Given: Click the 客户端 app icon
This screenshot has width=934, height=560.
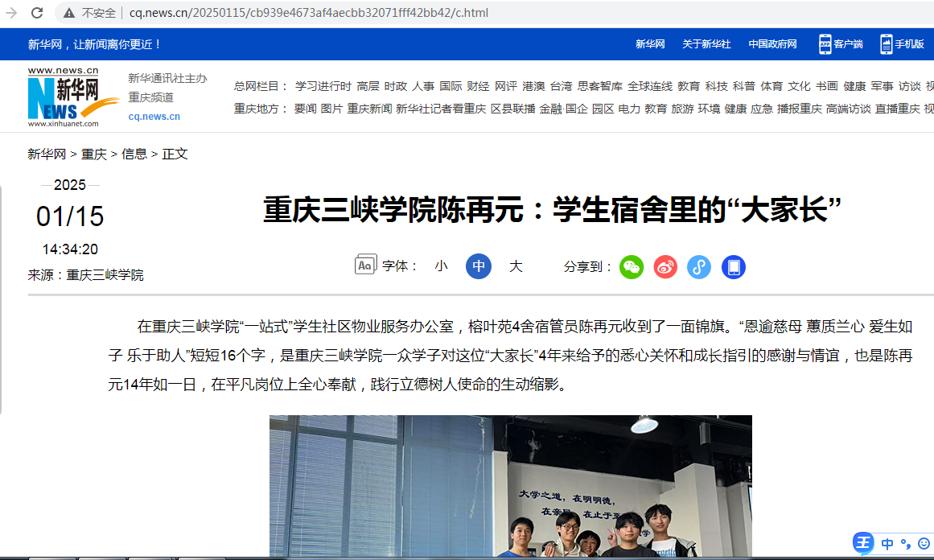Looking at the screenshot, I should 825,44.
